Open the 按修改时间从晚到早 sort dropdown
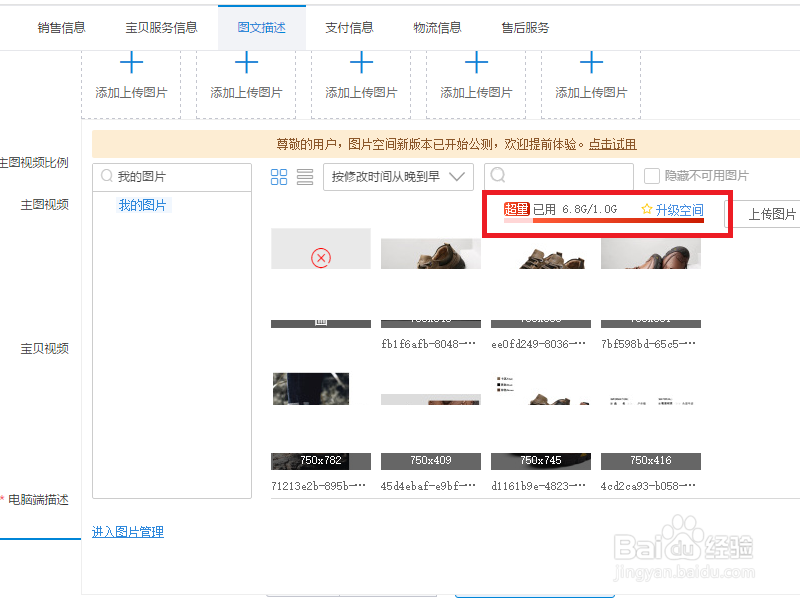Image resolution: width=800 pixels, height=600 pixels. [x=395, y=176]
